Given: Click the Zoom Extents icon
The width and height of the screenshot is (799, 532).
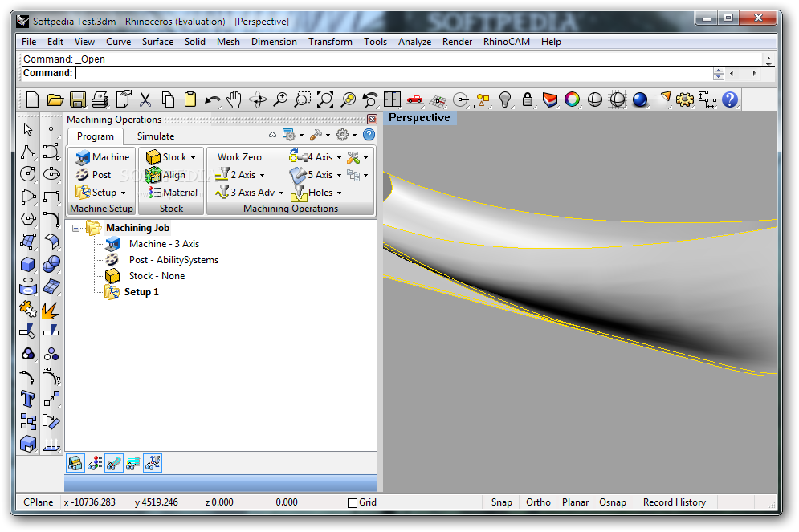Looking at the screenshot, I should 325,99.
